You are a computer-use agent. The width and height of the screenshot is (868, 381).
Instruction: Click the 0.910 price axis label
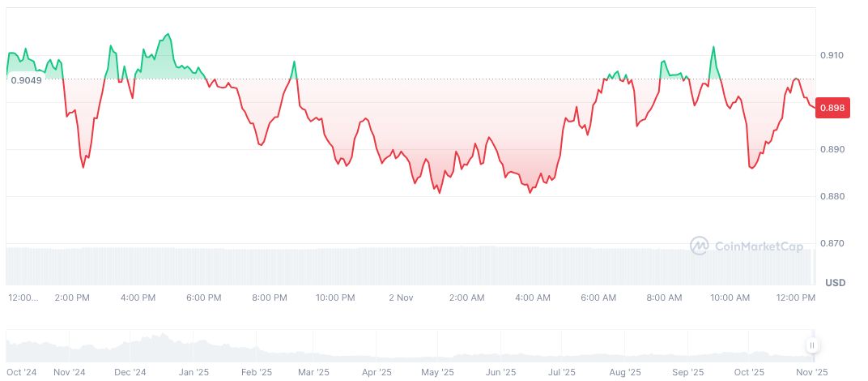pyautogui.click(x=832, y=55)
